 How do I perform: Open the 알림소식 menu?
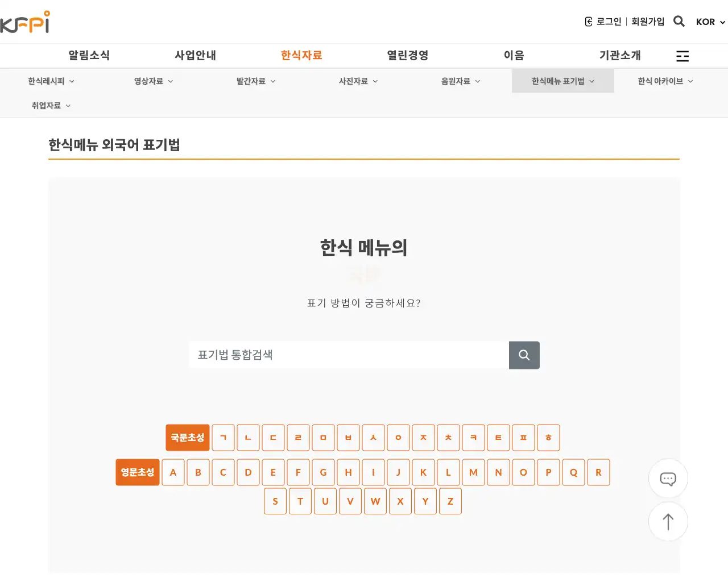pos(89,55)
